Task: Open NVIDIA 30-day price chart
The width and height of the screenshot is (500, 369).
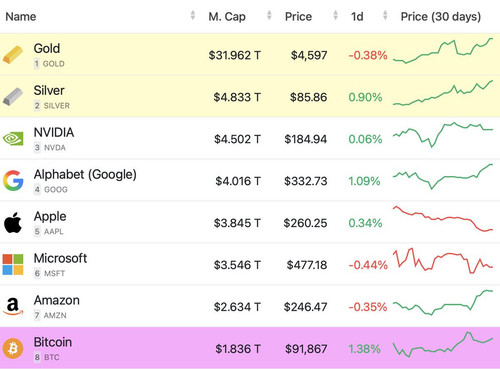Action: (x=443, y=135)
